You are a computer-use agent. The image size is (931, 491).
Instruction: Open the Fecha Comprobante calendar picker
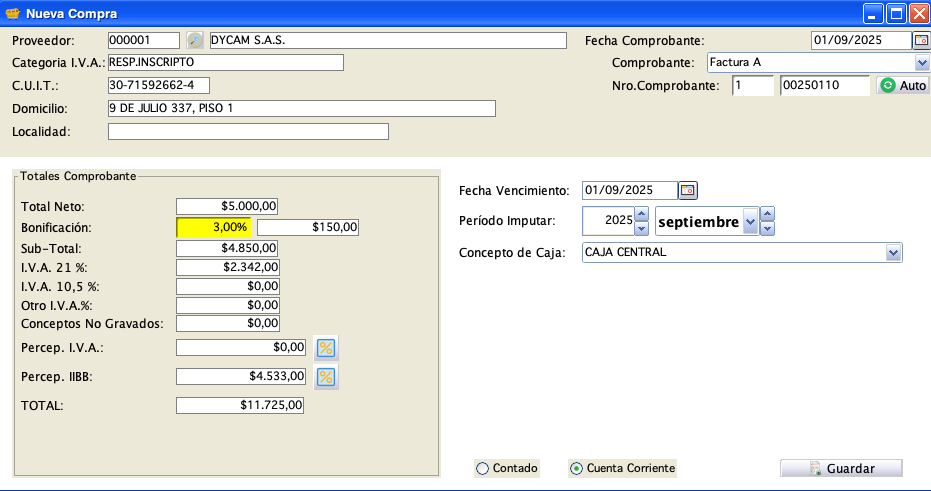(920, 41)
